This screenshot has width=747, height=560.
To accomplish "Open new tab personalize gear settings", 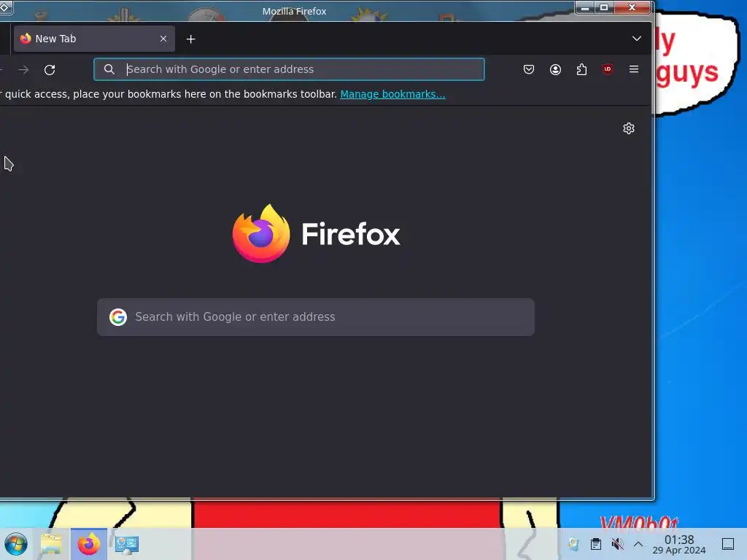I will [629, 128].
